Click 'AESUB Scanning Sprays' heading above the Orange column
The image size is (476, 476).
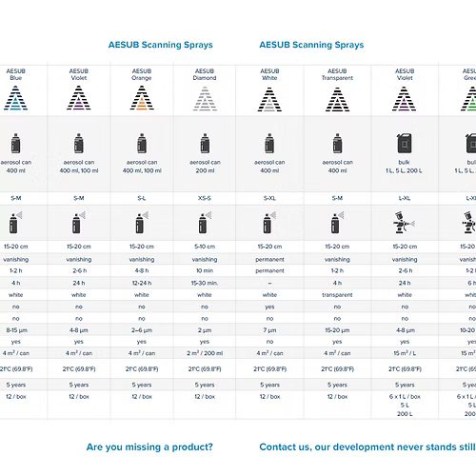pyautogui.click(x=161, y=45)
